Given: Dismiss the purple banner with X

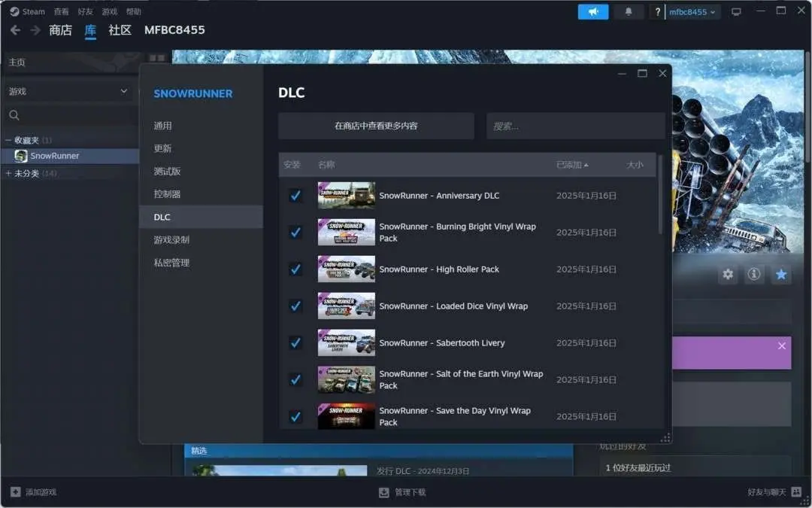Looking at the screenshot, I should click(781, 345).
